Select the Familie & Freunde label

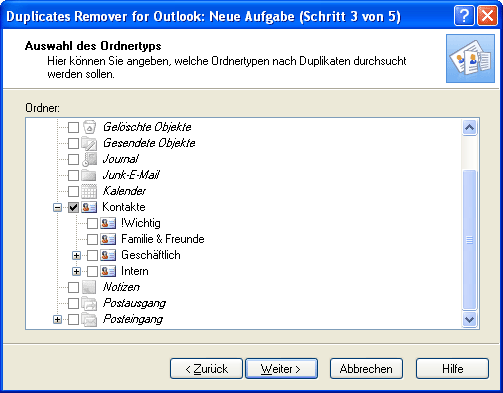pos(163,239)
